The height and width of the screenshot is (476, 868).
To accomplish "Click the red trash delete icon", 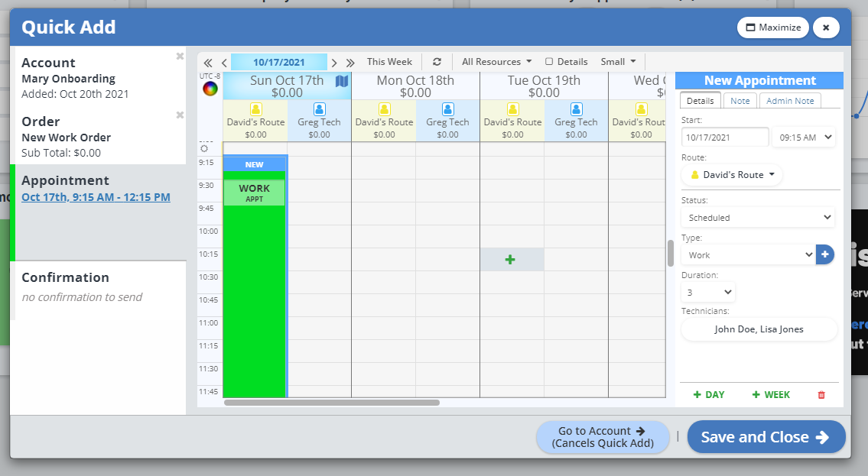I will [x=821, y=395].
